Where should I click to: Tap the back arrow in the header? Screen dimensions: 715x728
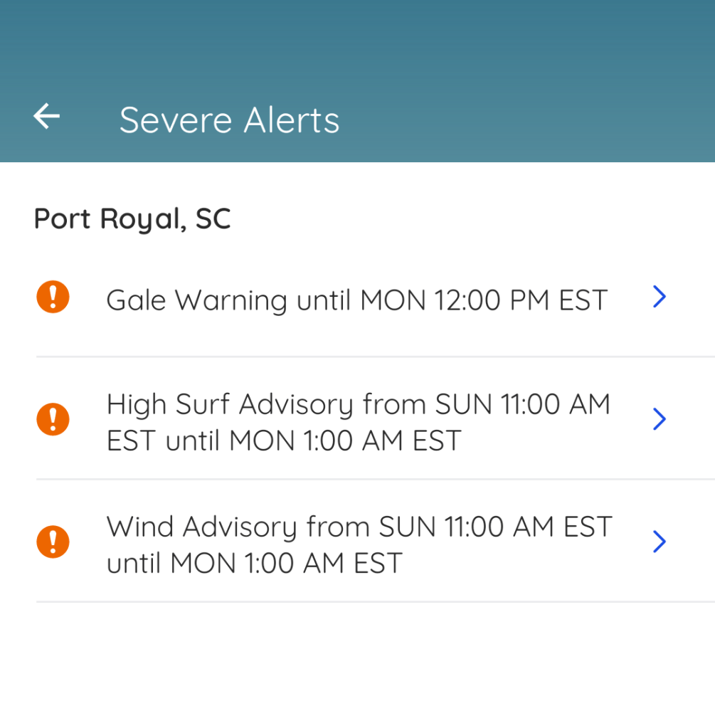coord(47,116)
